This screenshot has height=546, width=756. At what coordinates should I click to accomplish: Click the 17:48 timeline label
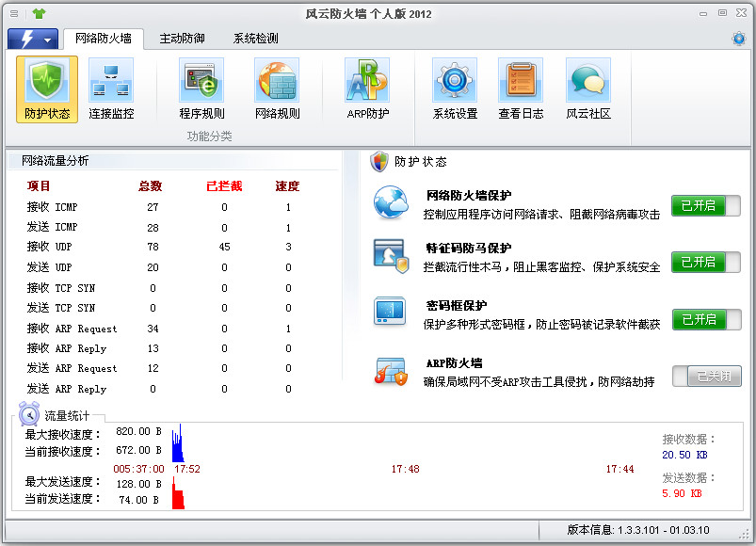pos(405,469)
